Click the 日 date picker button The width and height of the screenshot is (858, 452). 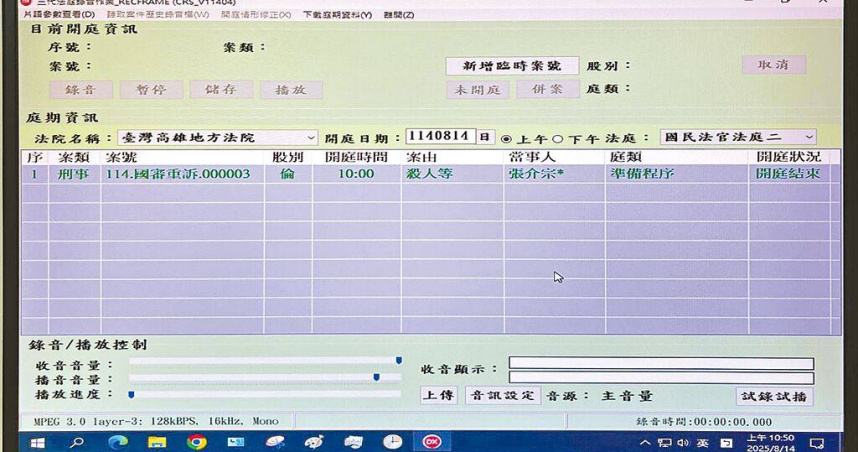click(x=485, y=137)
